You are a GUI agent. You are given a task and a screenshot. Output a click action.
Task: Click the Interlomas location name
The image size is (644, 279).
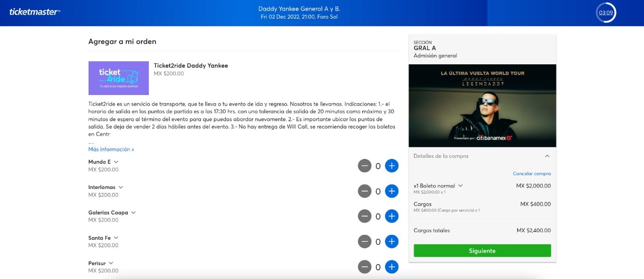click(102, 187)
